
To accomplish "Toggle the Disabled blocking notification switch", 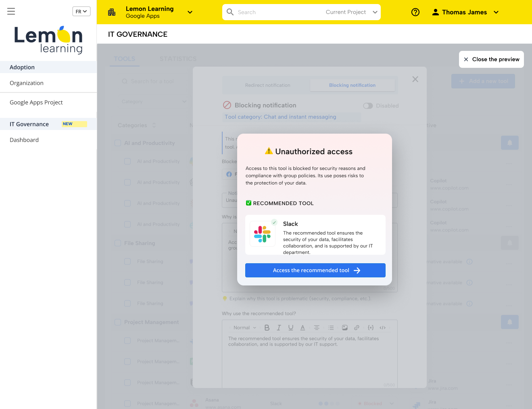I will pyautogui.click(x=368, y=106).
